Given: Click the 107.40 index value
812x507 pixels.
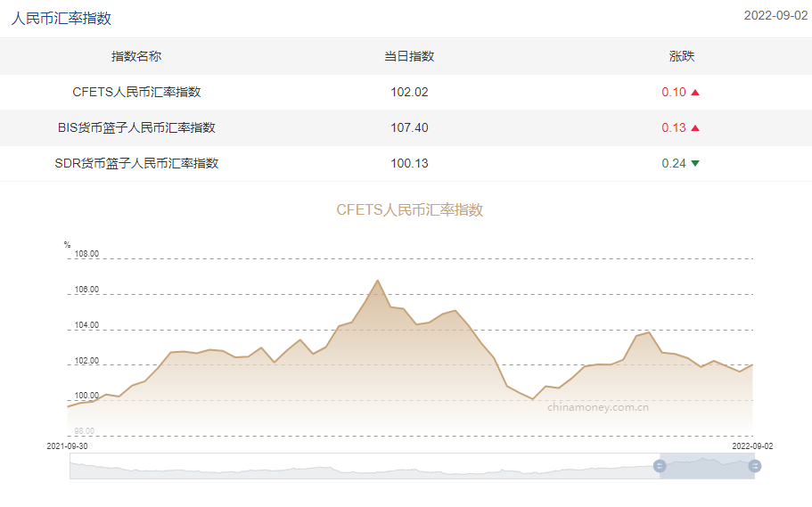Looking at the screenshot, I should 409,127.
